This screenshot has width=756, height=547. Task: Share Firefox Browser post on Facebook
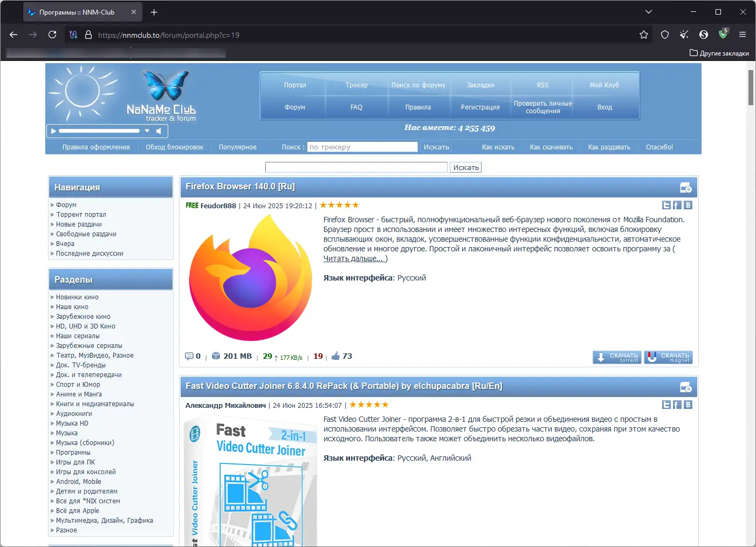pyautogui.click(x=677, y=205)
